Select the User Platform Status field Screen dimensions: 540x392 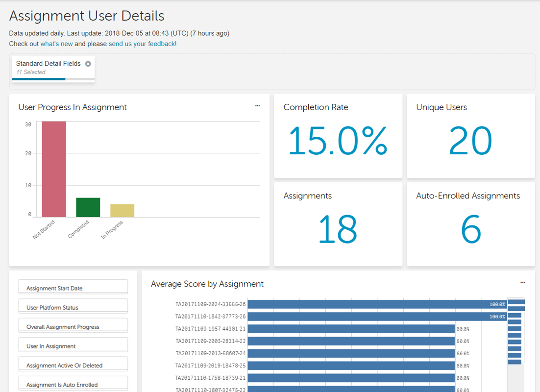[x=73, y=306]
